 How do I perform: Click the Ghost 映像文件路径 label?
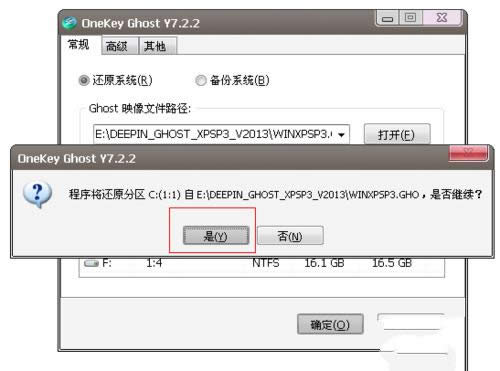[140, 108]
